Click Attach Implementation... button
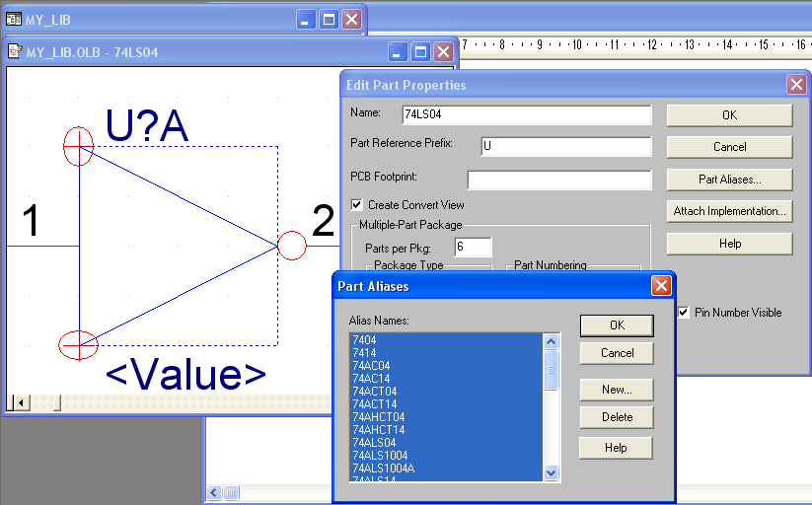Screen dimensions: 812x505 (729, 211)
